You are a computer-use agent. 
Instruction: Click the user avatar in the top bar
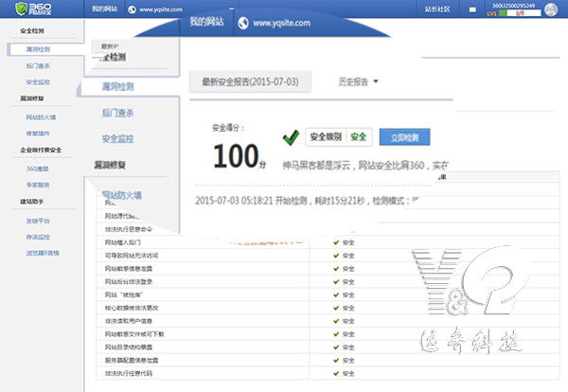(x=551, y=9)
